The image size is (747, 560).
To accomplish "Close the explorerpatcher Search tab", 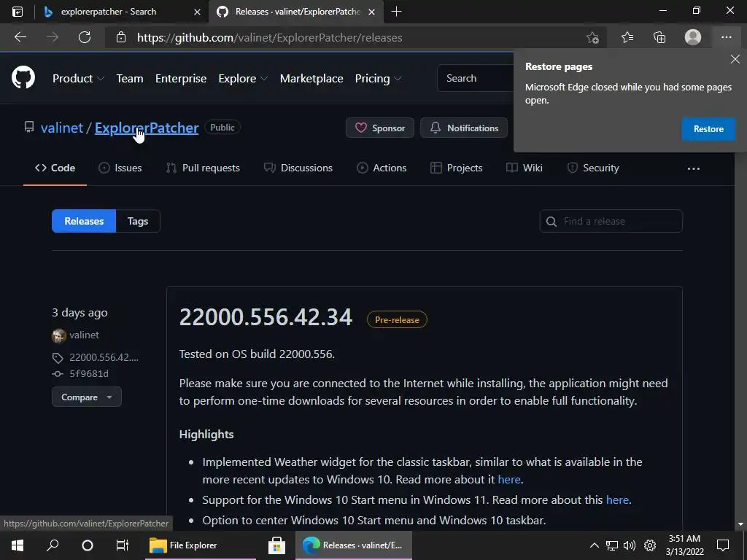I will (x=197, y=12).
